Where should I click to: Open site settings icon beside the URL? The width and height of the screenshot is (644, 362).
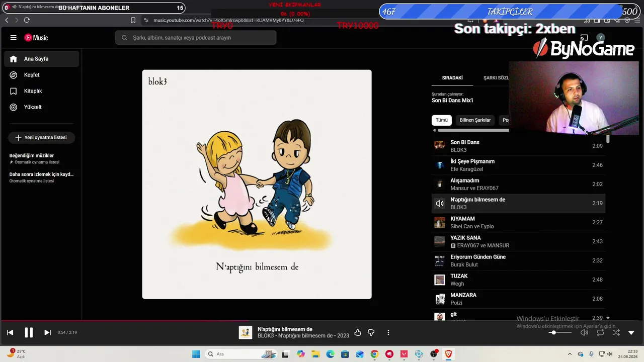[146, 20]
